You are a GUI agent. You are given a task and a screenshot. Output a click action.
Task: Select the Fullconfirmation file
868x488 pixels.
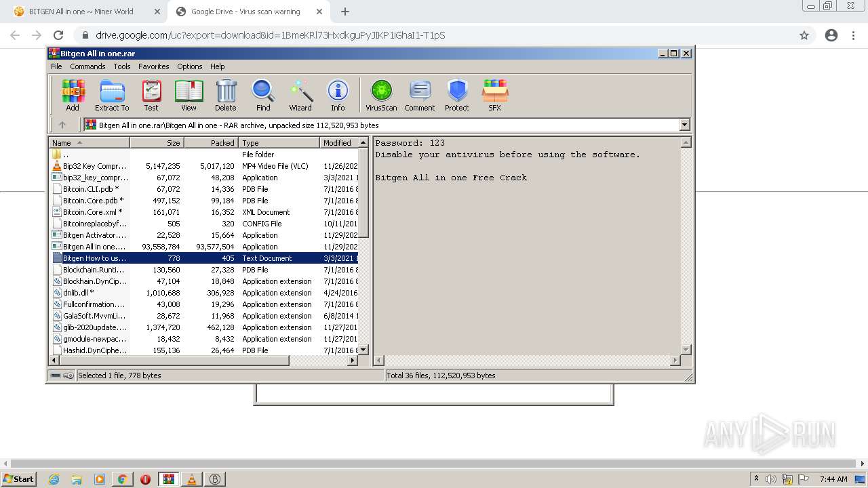(203, 304)
